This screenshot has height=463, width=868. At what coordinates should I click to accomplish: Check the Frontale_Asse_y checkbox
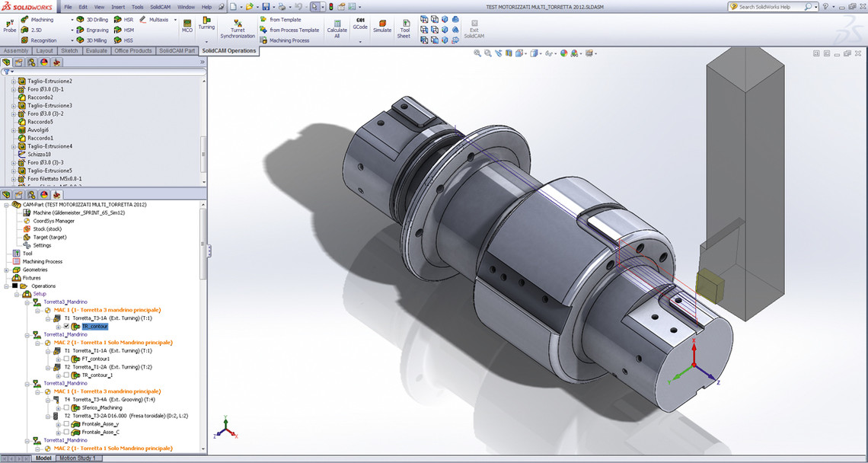point(66,423)
